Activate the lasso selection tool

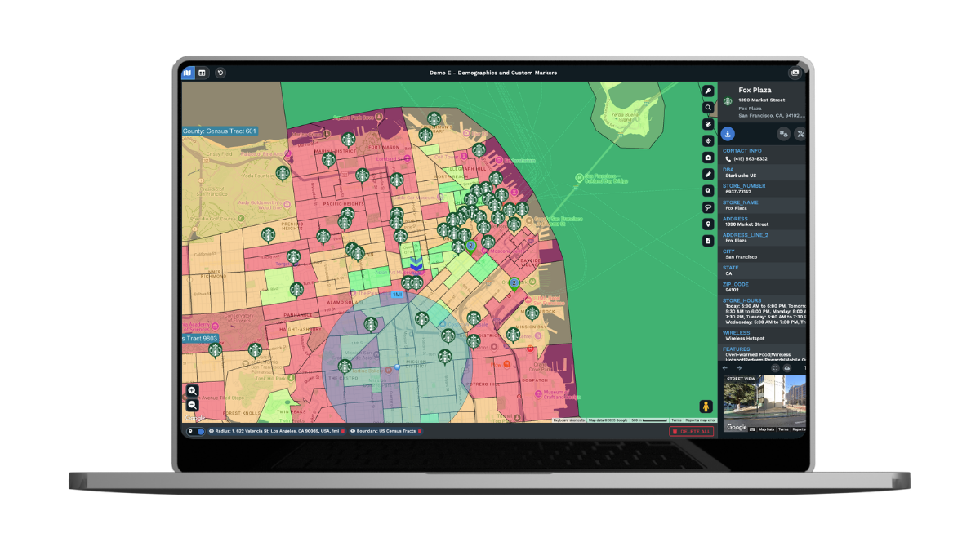pos(708,207)
